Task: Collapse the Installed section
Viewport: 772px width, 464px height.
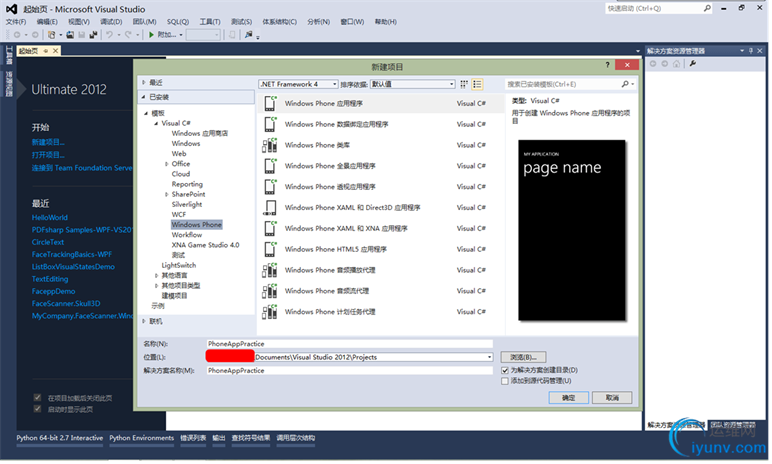Action: click(x=144, y=98)
